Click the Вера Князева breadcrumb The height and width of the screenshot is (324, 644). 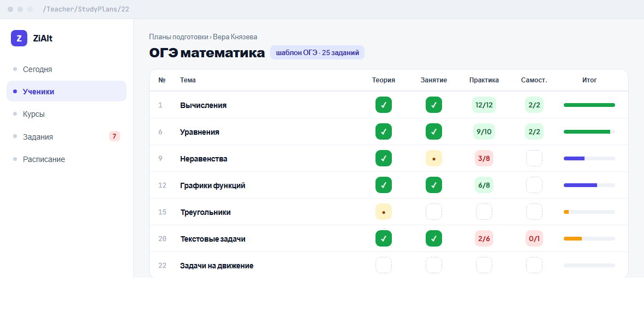pos(235,37)
